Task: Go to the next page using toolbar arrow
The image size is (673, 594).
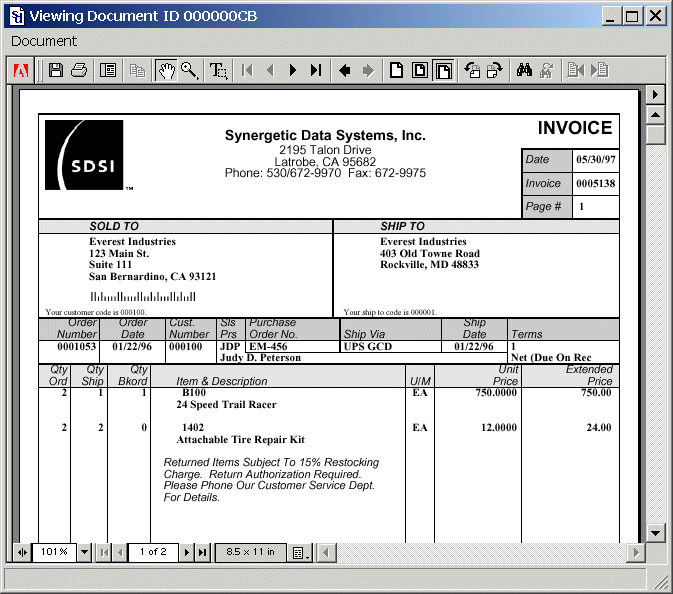Action: pyautogui.click(x=293, y=70)
